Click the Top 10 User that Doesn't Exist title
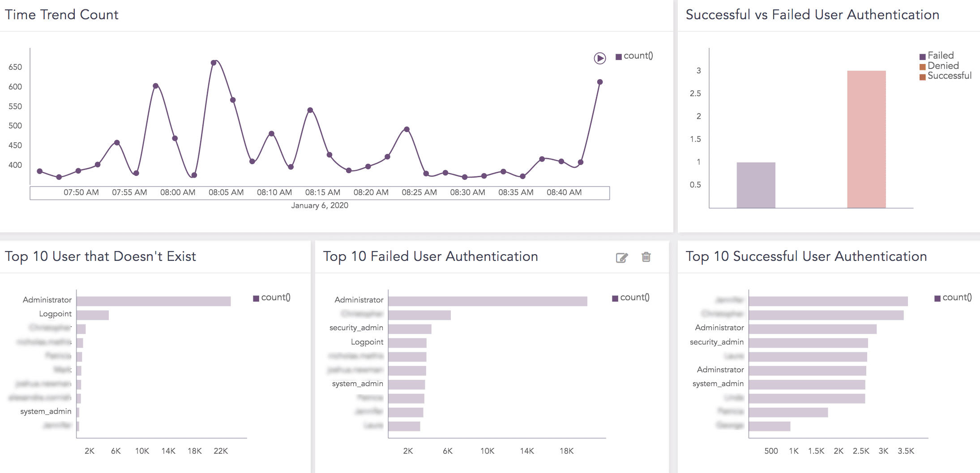This screenshot has height=473, width=980. [x=100, y=256]
